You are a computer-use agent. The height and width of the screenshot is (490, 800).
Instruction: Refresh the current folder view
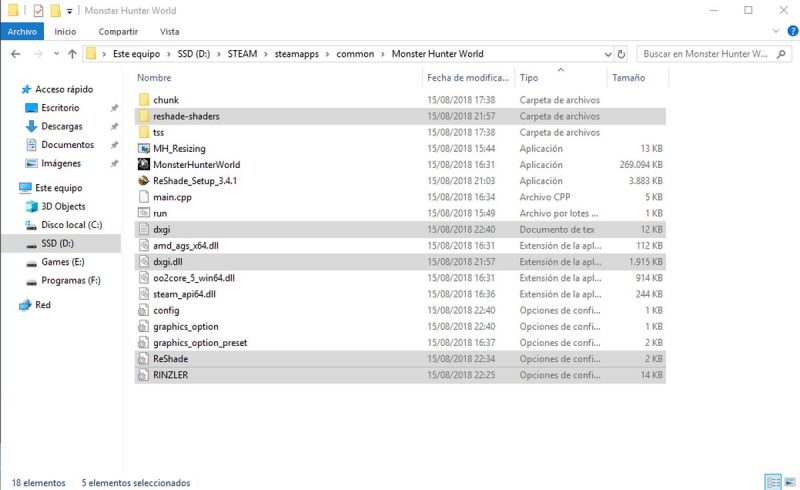click(621, 54)
